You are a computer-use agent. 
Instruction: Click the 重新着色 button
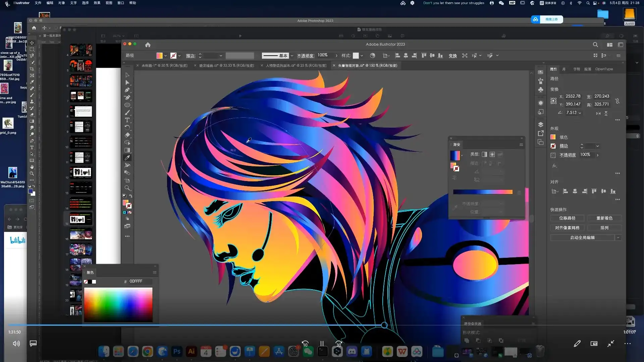pyautogui.click(x=604, y=218)
